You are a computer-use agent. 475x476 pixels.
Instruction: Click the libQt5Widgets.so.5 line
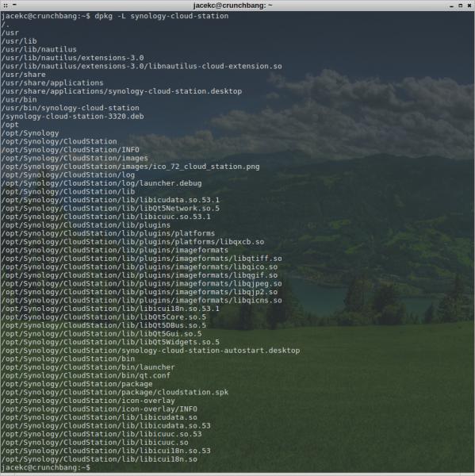point(110,342)
